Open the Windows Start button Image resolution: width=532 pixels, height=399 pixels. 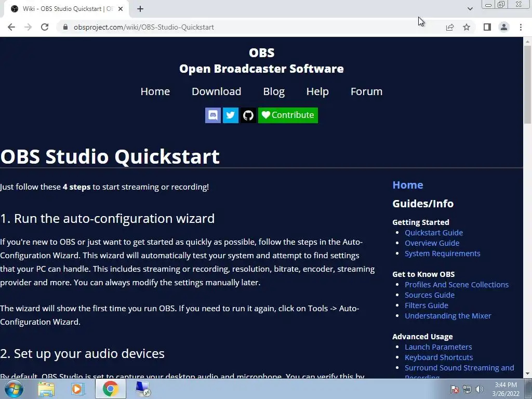tap(14, 389)
